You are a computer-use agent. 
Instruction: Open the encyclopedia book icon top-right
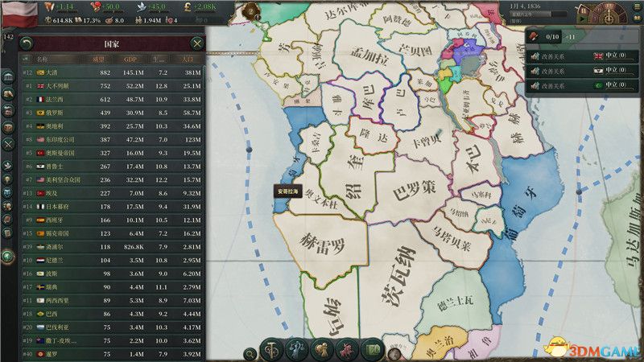coord(638,19)
